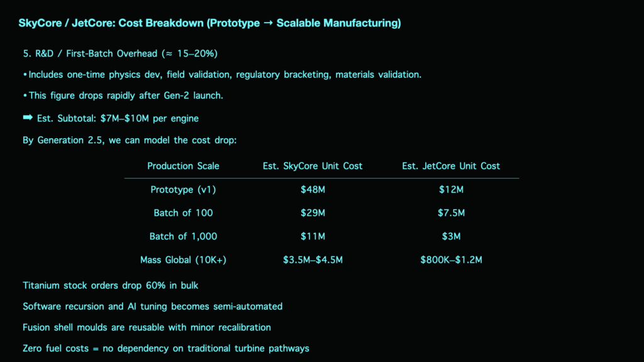Select the Production Scale column header

pyautogui.click(x=183, y=166)
